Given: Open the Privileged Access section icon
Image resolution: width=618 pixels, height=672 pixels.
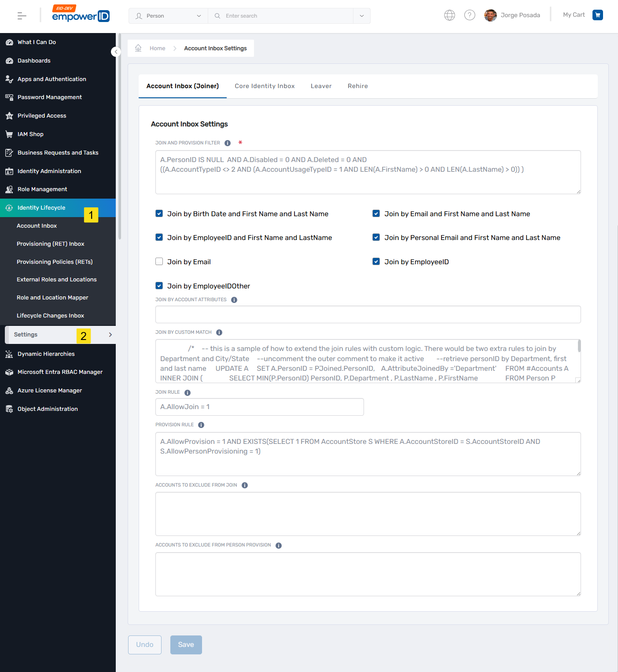Looking at the screenshot, I should (10, 115).
